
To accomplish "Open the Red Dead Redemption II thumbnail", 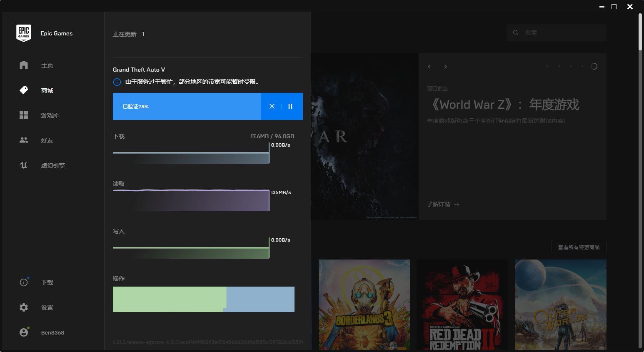I will click(x=462, y=305).
